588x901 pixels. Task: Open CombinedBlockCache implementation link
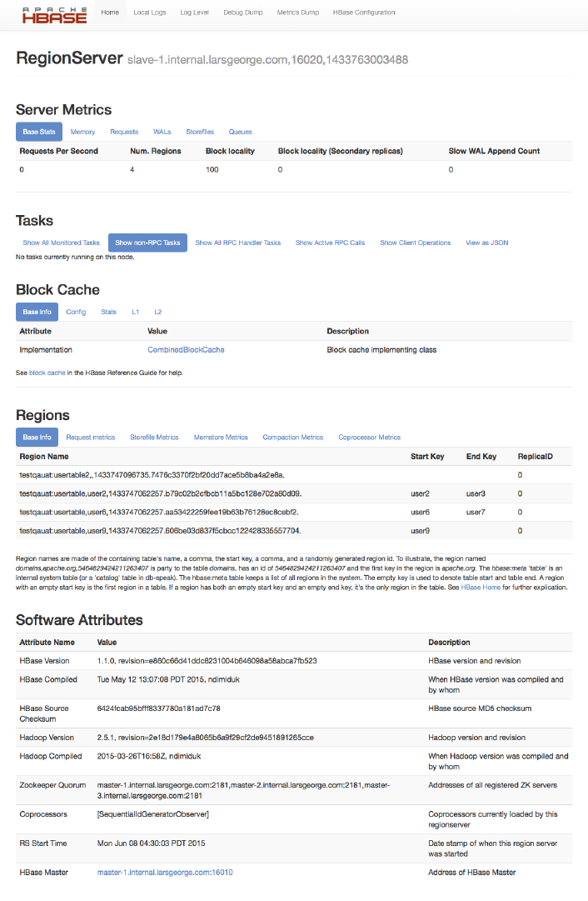(x=186, y=349)
